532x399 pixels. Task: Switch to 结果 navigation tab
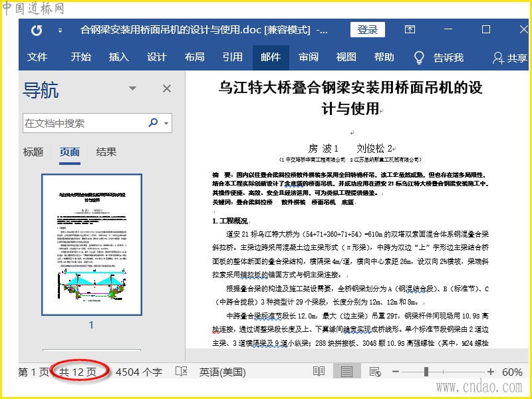point(106,152)
